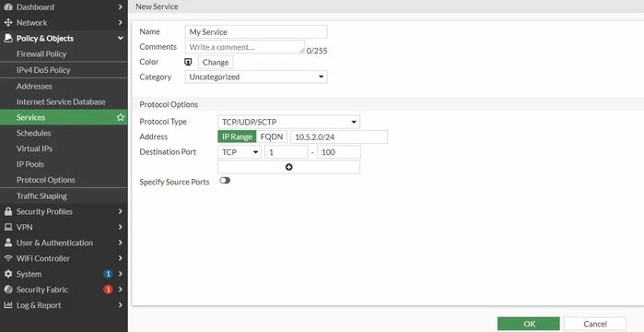Click the Services favorite star icon
Image resolution: width=644 pixels, height=332 pixels.
coord(121,117)
